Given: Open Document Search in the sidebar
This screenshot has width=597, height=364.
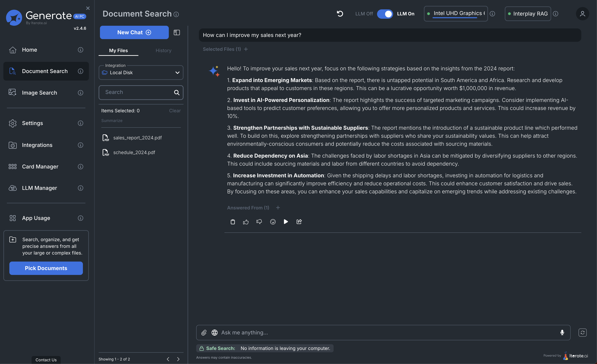Looking at the screenshot, I should click(46, 71).
